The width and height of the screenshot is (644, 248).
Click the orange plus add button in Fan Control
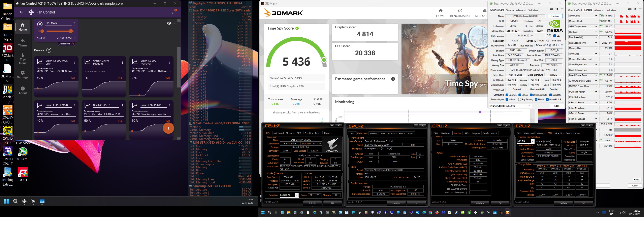coord(168,128)
